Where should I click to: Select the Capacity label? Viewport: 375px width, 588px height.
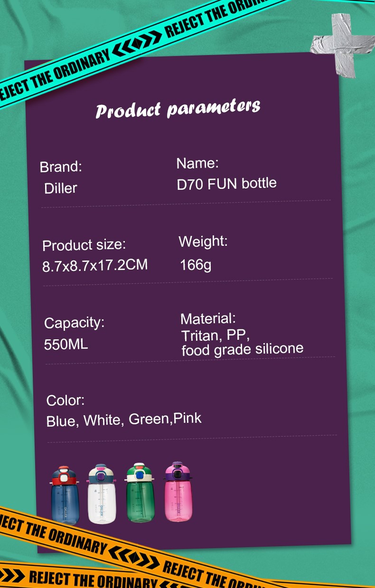click(x=74, y=323)
